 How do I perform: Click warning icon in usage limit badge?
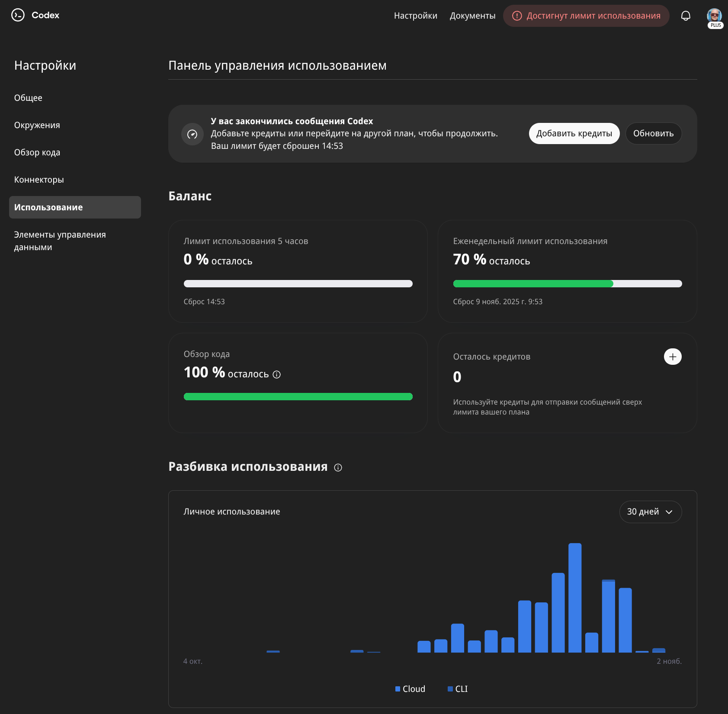click(517, 16)
